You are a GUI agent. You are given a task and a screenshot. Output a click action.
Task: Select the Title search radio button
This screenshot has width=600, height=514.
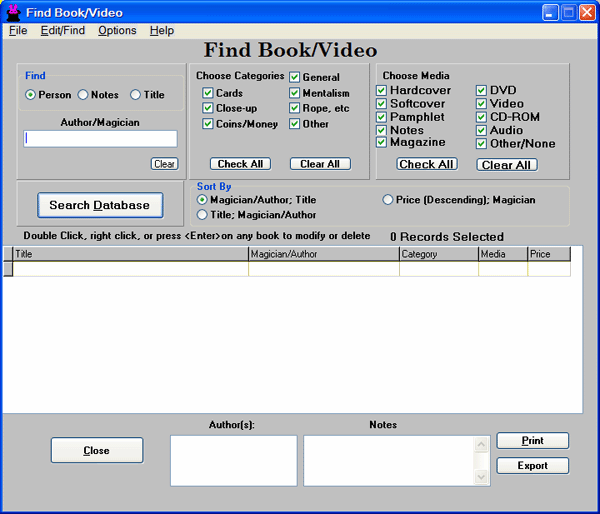136,95
